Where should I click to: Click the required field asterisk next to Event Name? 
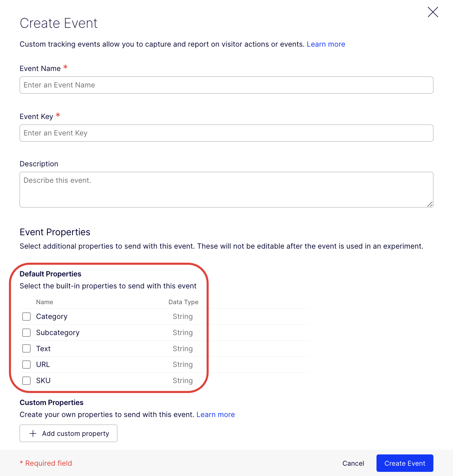tap(65, 67)
